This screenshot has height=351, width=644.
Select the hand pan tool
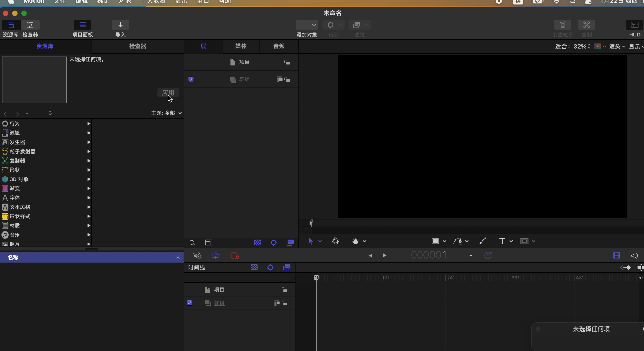355,241
